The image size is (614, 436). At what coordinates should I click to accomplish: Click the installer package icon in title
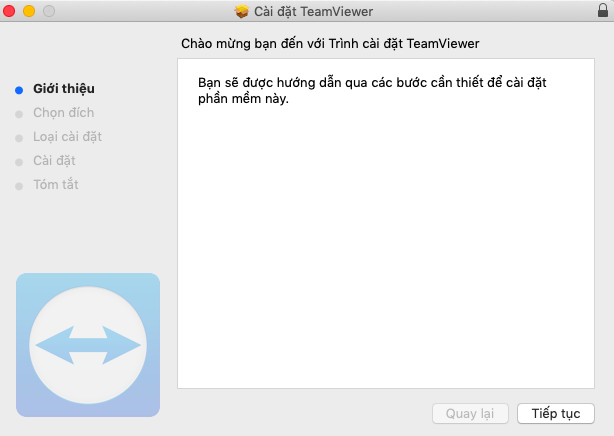[242, 11]
